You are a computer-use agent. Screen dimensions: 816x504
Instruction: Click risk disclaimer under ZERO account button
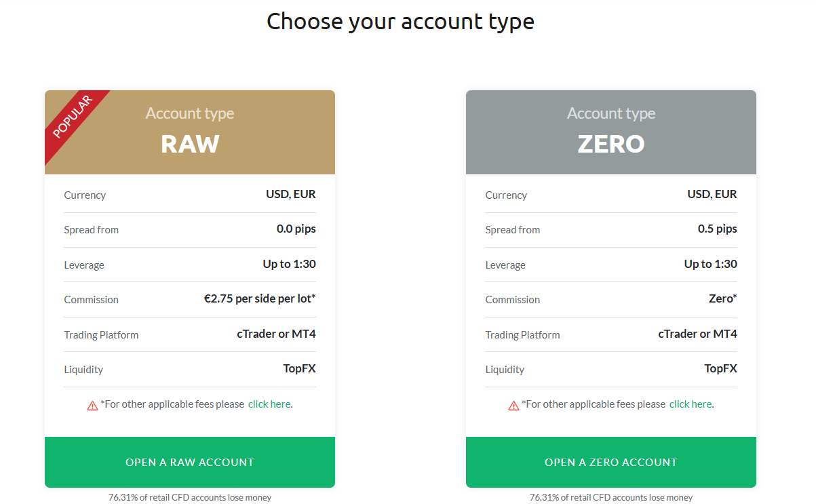[x=611, y=497]
